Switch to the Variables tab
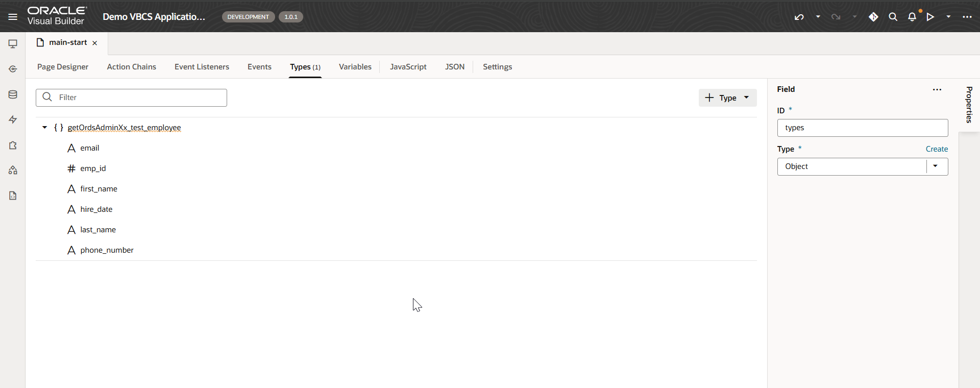 (x=355, y=67)
